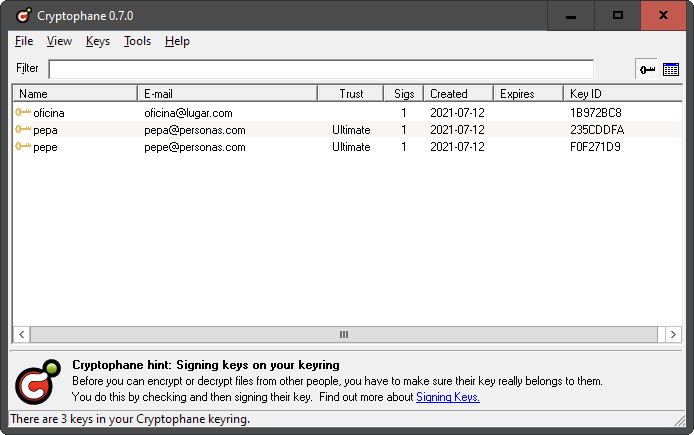
Task: Maximize the Cryptophane window
Action: (617, 16)
